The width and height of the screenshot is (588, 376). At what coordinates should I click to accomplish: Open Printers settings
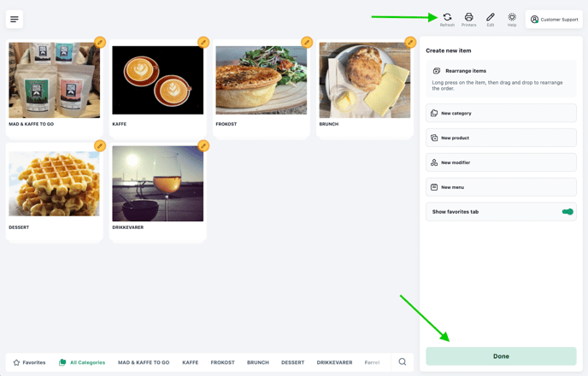pos(468,19)
